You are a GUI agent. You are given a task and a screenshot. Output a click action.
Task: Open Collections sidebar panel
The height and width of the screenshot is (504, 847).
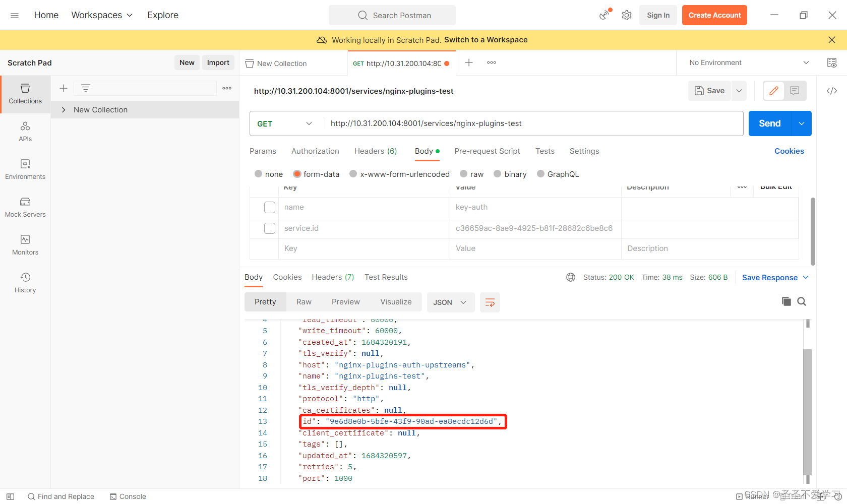pos(25,94)
